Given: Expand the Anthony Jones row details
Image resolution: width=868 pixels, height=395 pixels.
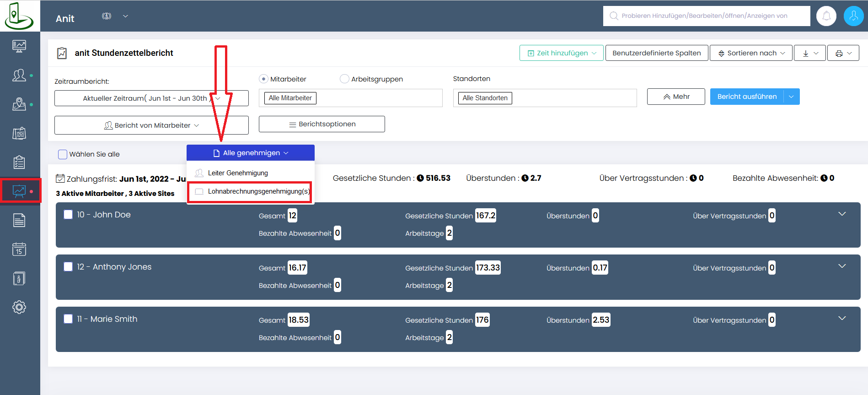Looking at the screenshot, I should [x=841, y=266].
